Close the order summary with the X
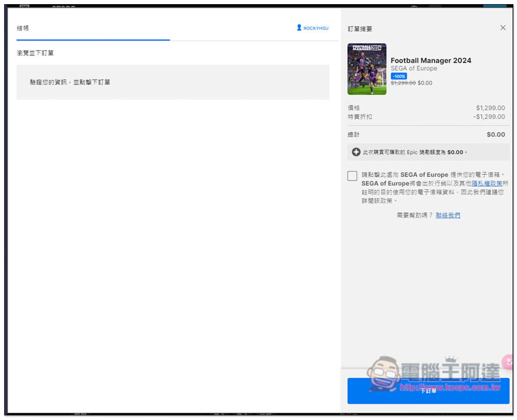This screenshot has height=420, width=517. pos(503,28)
